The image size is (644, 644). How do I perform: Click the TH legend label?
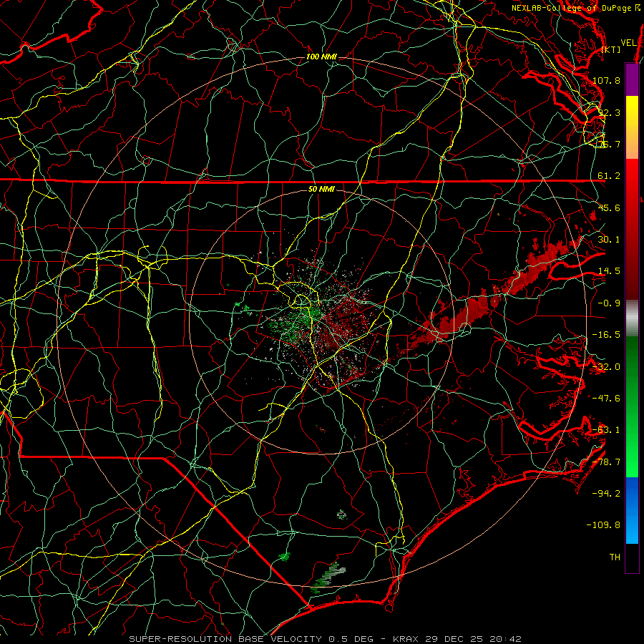(615, 557)
